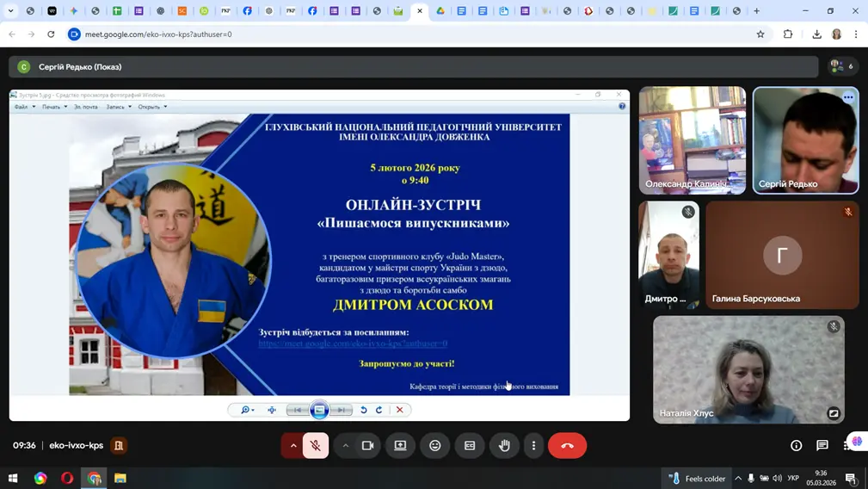Open the emoji reactions panel
The image size is (868, 489).
[x=435, y=445]
